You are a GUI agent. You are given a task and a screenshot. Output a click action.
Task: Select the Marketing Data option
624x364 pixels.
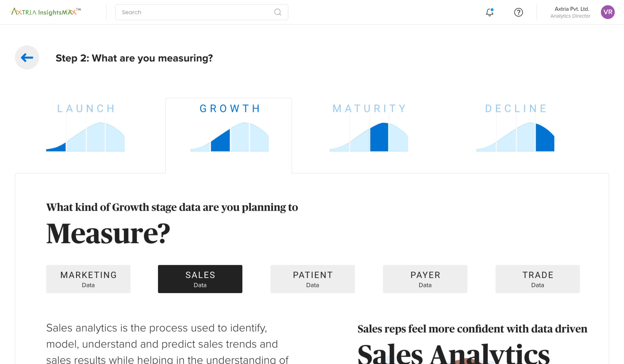(88, 279)
